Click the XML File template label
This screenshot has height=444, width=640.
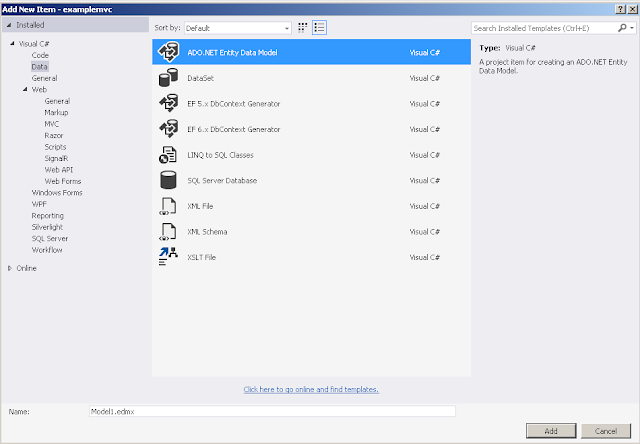coord(200,206)
